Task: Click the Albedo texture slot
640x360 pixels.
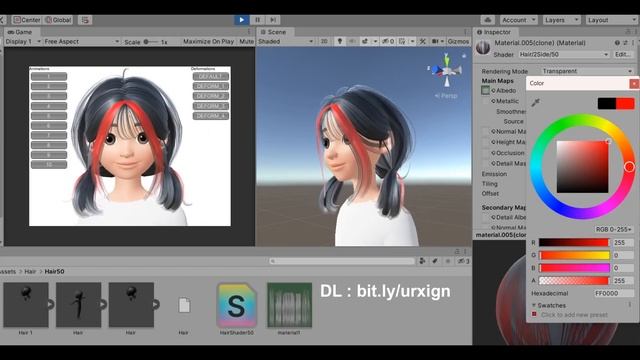Action: pos(485,90)
